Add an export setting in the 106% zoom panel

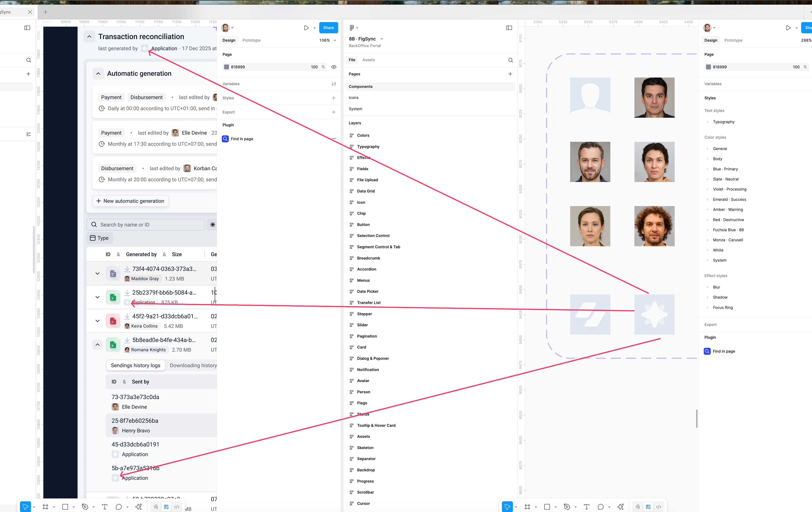click(334, 112)
